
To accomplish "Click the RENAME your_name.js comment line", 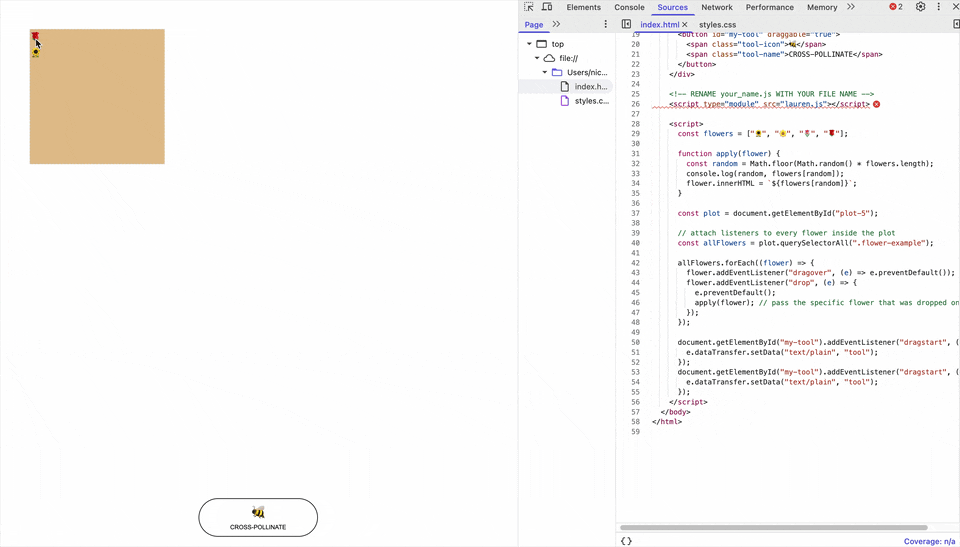I will pyautogui.click(x=771, y=94).
